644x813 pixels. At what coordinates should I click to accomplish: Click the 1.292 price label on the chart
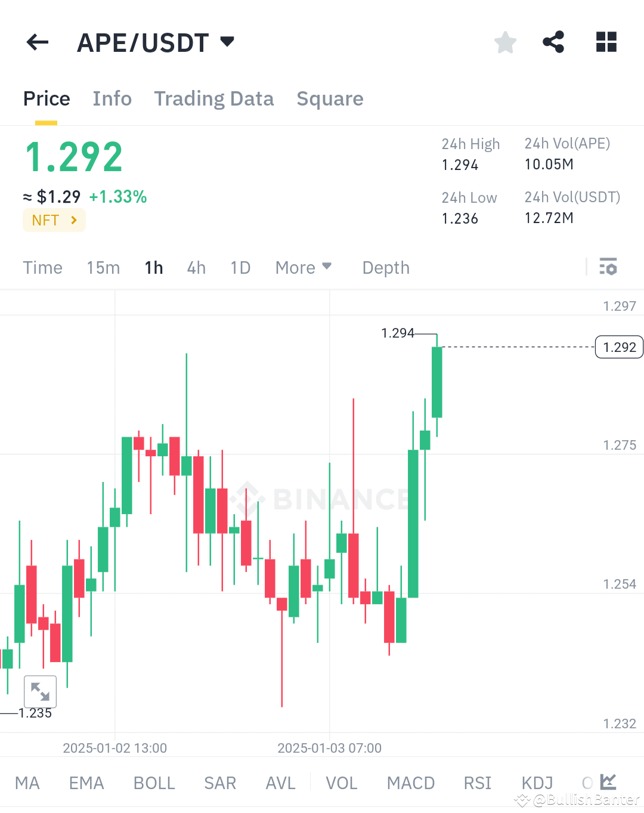tap(618, 347)
